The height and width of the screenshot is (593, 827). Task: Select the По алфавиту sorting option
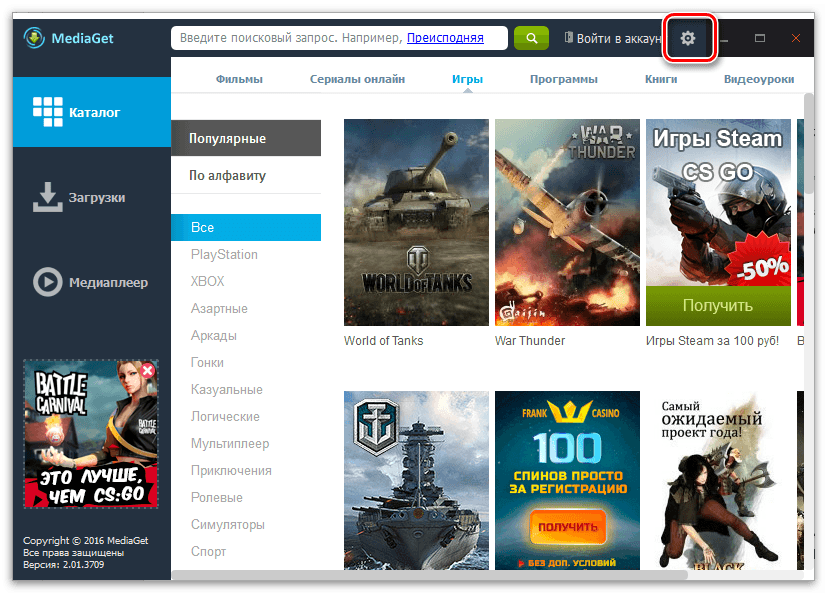click(246, 175)
